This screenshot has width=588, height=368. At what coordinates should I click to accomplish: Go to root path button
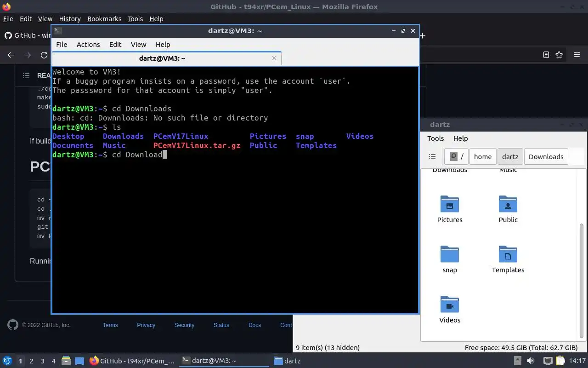click(x=456, y=156)
